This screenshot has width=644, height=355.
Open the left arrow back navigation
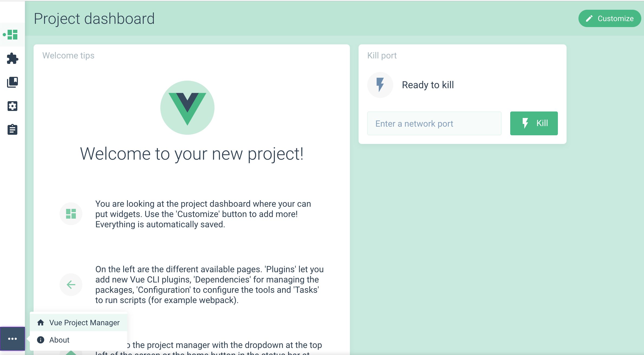(x=71, y=285)
